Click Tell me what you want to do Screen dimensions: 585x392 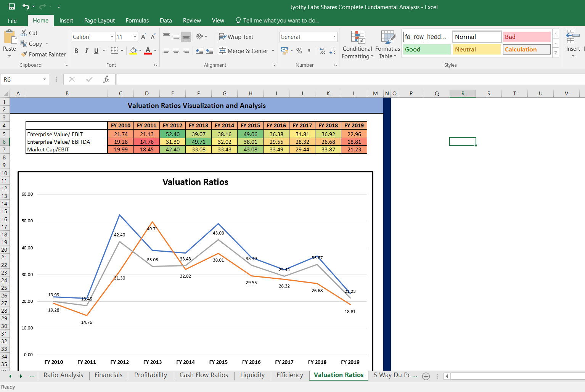pyautogui.click(x=277, y=21)
